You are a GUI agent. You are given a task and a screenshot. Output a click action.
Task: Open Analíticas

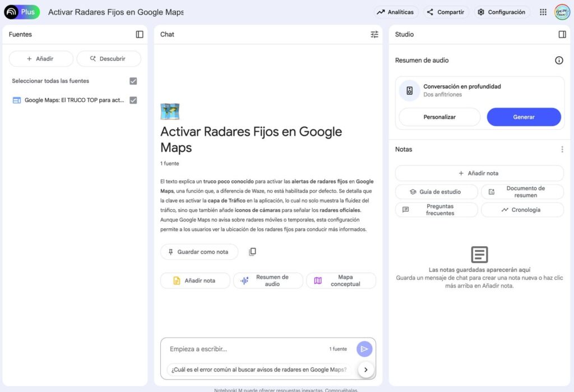tap(395, 12)
